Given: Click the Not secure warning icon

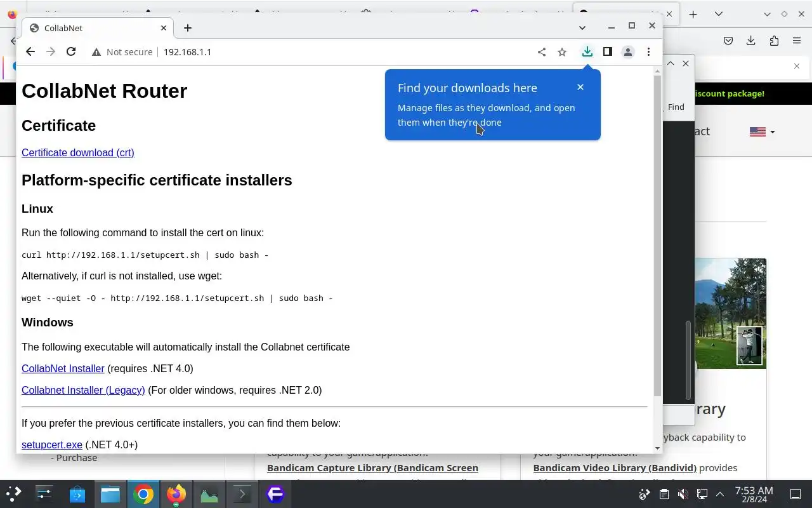Looking at the screenshot, I should 96,52.
